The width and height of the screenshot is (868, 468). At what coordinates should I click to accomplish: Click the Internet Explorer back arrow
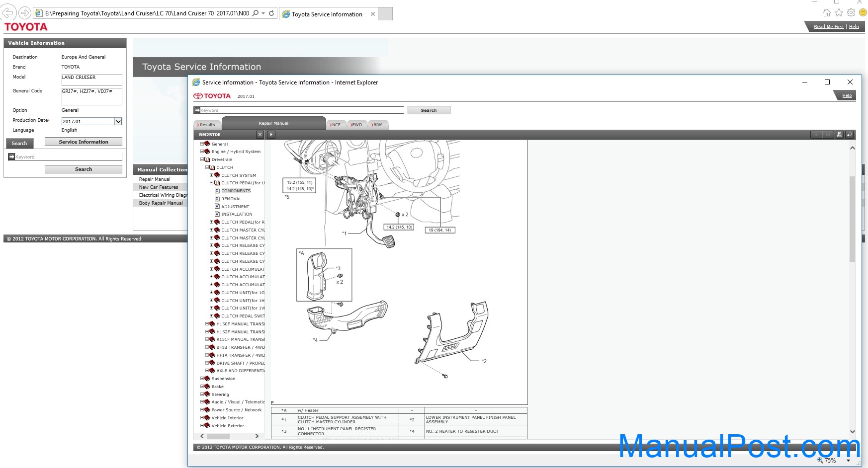pos(8,13)
